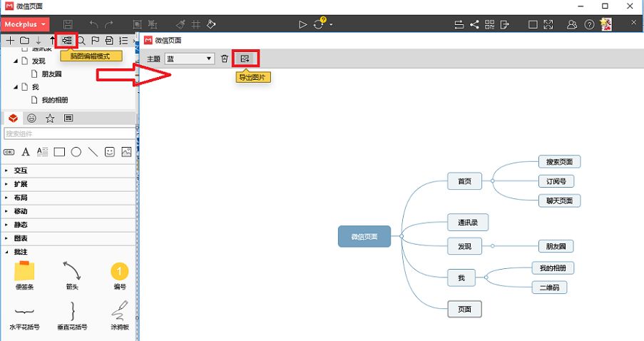Select the 通讯录 mind map node

coord(468,223)
